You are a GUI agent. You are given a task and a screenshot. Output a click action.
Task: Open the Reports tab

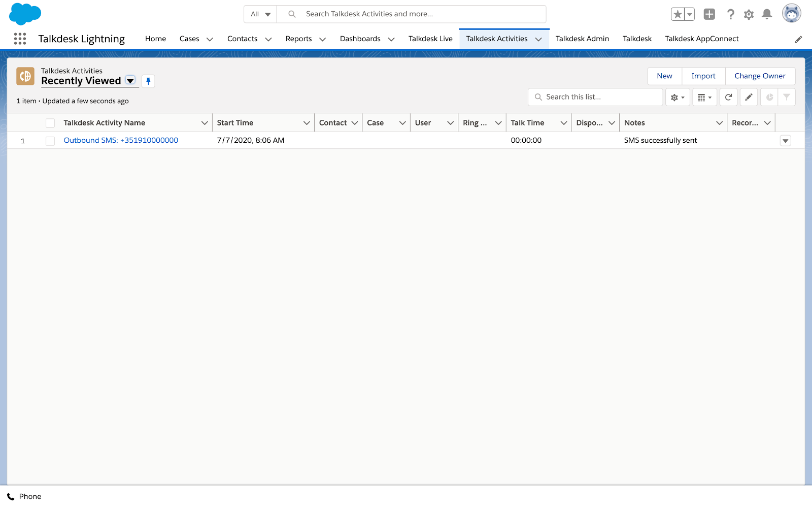[298, 39]
